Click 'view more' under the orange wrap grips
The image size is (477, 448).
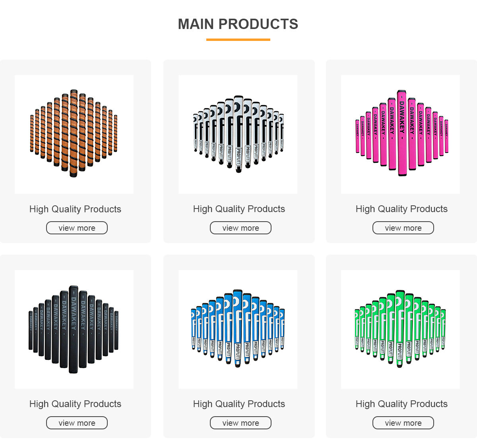[x=77, y=228]
